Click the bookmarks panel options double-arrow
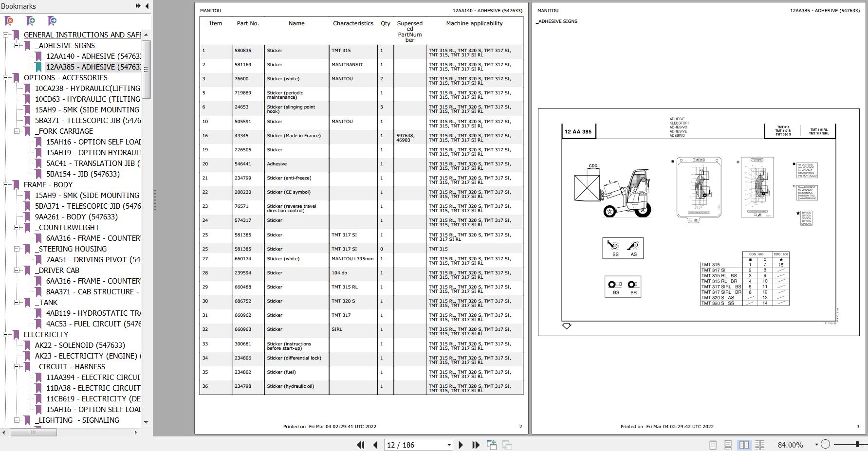868x451 pixels. click(138, 6)
